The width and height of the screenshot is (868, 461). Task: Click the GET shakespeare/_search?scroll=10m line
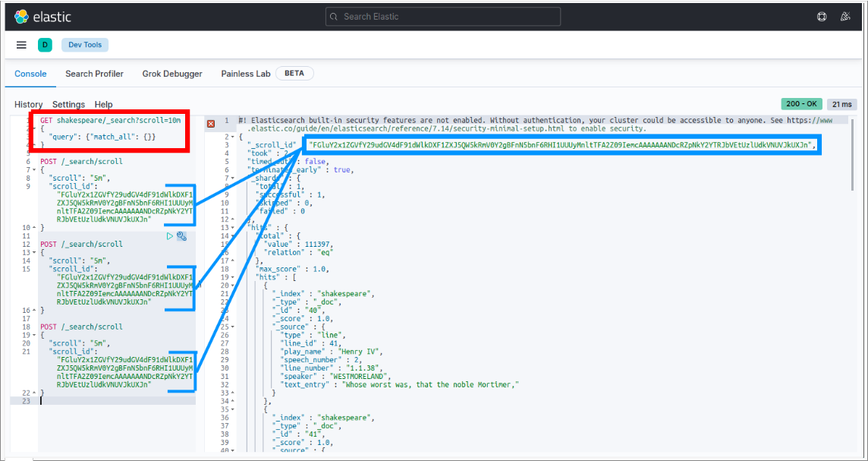click(x=111, y=120)
